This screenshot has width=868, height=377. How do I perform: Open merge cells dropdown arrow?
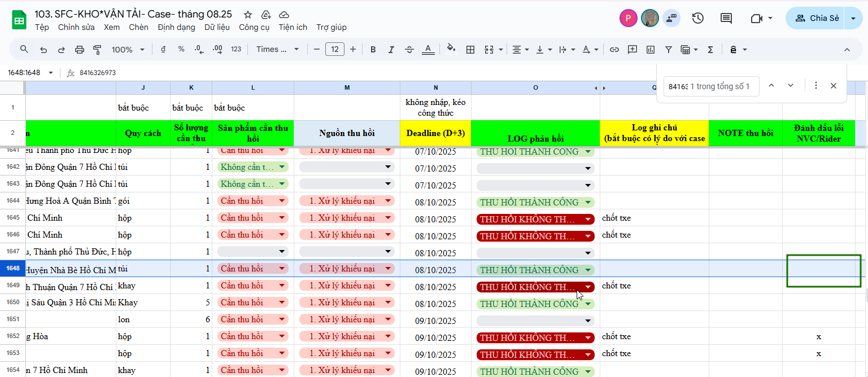coord(501,50)
